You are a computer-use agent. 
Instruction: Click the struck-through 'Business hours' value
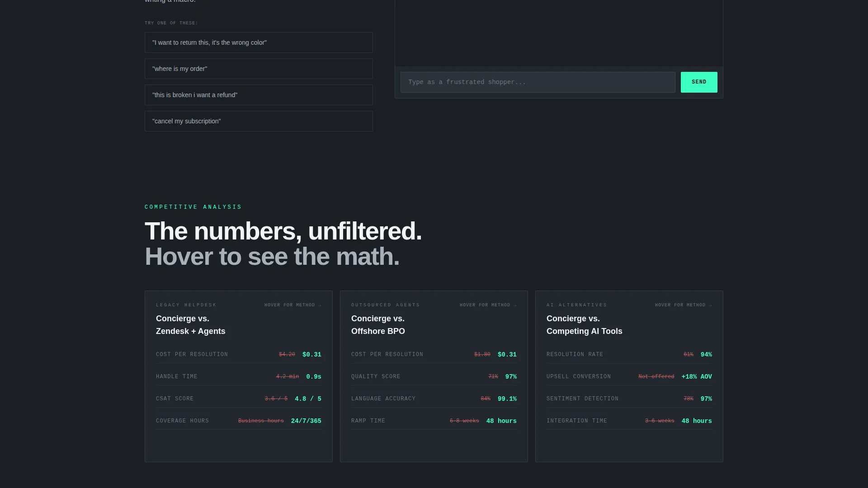[261, 421]
